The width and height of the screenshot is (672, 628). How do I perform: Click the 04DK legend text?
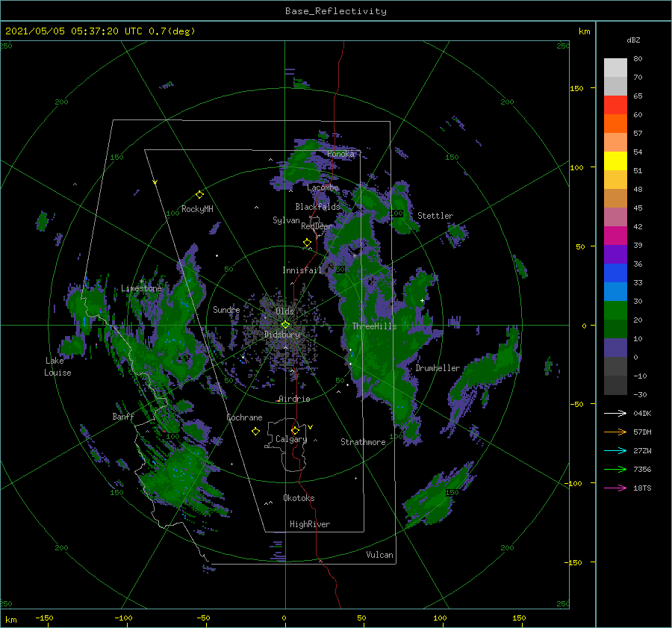point(642,414)
